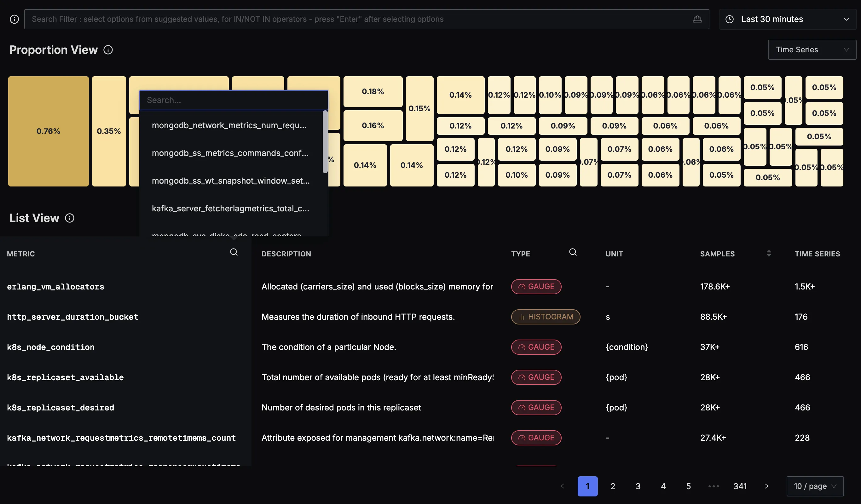Screen dimensions: 861x504
Task: Click 'The condition of a particular Node.' description
Action: 329,347
